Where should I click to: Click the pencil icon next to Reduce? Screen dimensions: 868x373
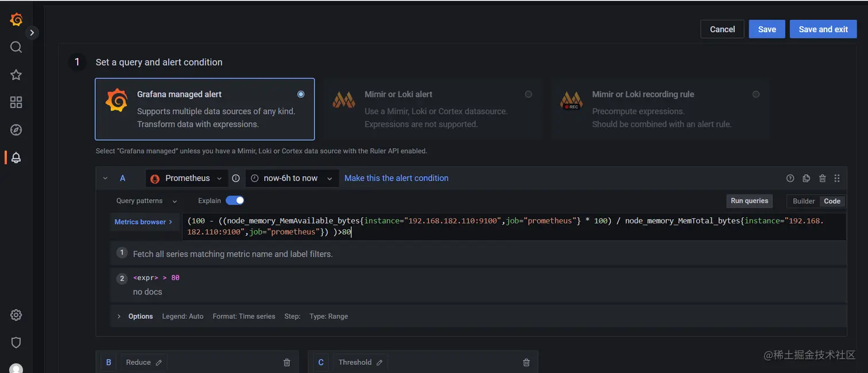coord(159,363)
